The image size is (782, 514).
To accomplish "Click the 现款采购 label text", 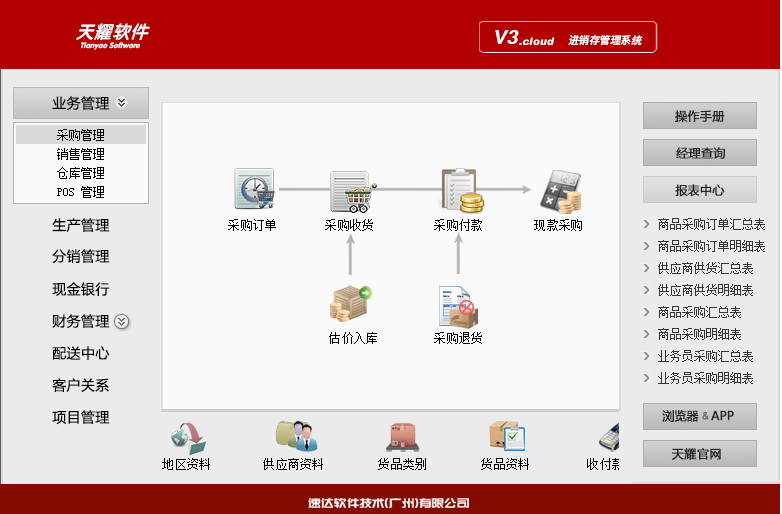I will 558,225.
